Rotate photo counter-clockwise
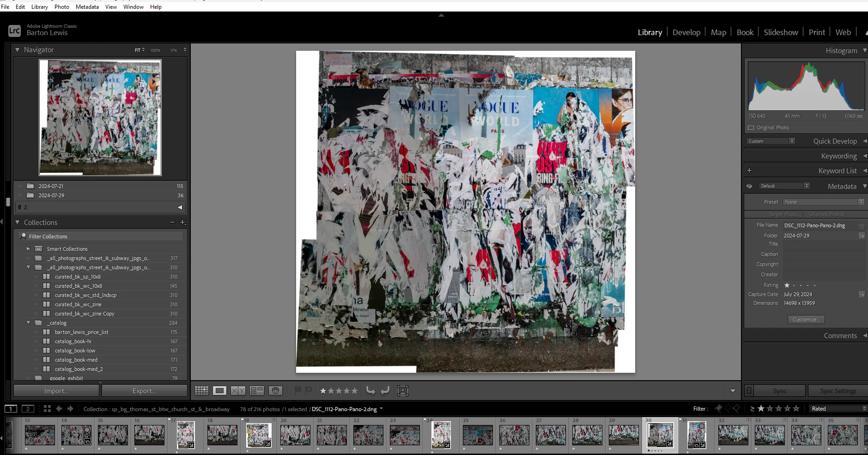Image resolution: width=868 pixels, height=455 pixels. [370, 391]
